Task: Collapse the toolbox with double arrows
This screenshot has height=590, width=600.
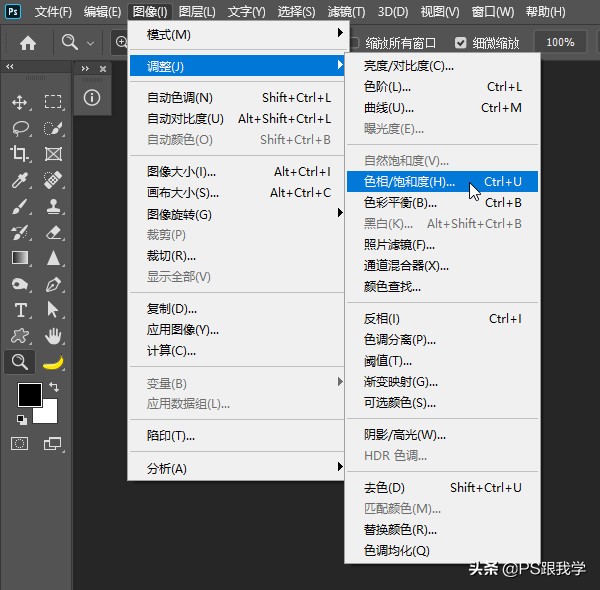Action: [10, 67]
